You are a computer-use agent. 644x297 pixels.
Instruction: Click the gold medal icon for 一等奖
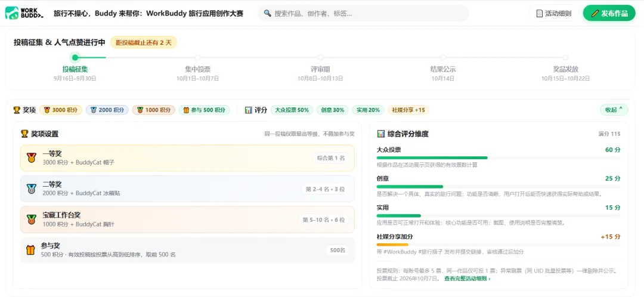click(x=32, y=157)
